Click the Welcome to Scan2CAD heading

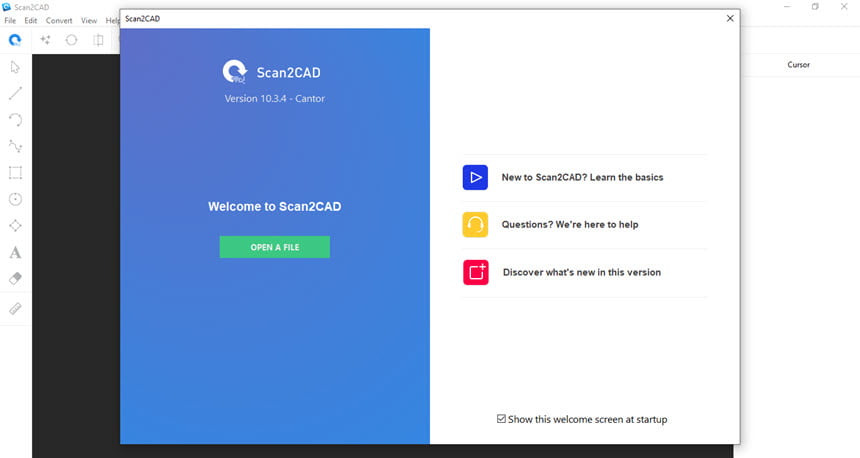coord(275,207)
